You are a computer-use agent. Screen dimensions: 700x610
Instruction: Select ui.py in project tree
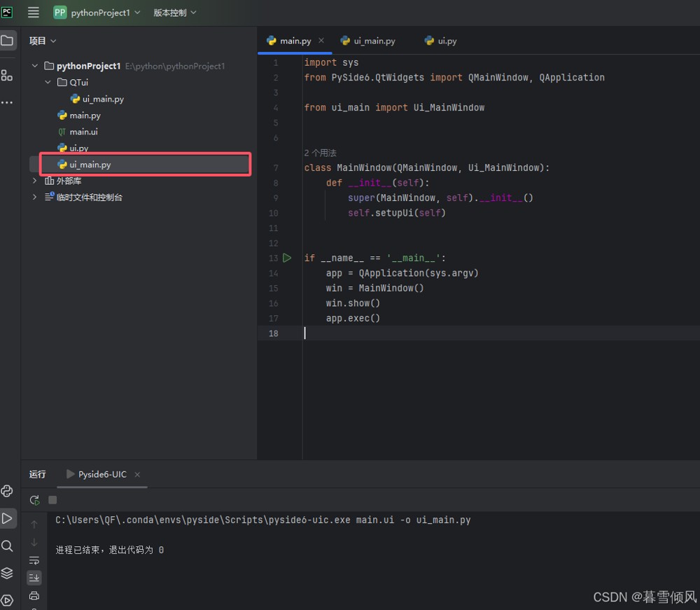pos(73,148)
